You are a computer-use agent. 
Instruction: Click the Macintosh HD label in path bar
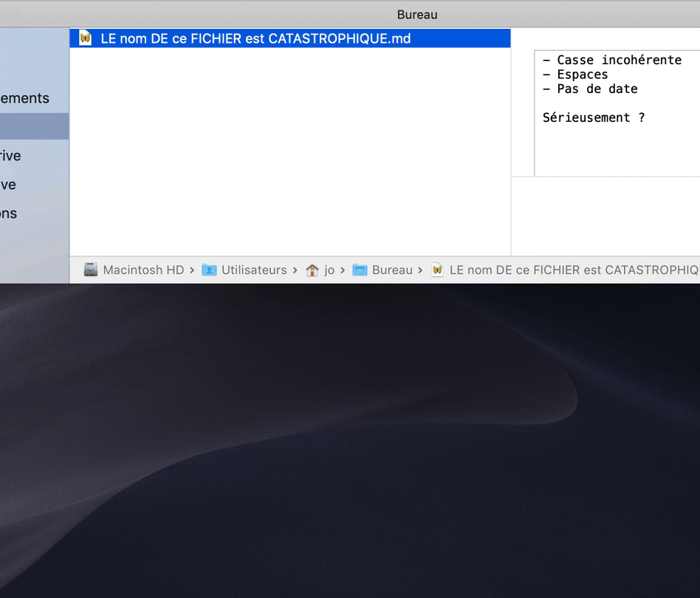pyautogui.click(x=143, y=270)
